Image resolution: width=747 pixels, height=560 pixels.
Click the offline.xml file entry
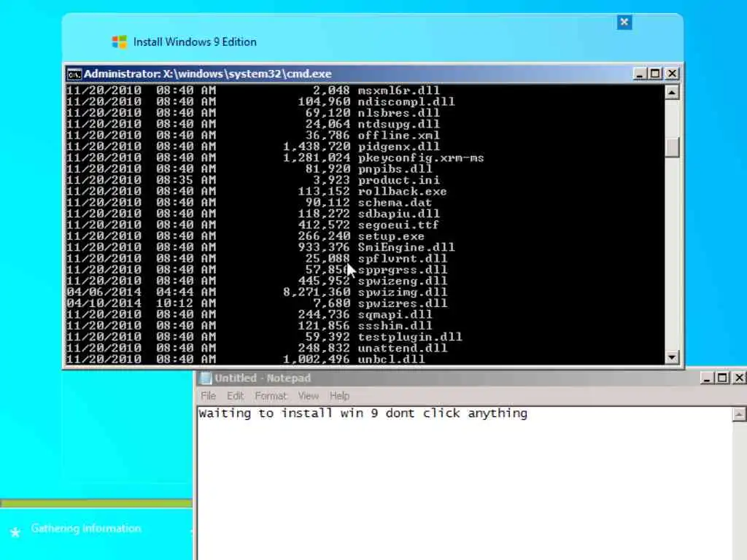click(x=399, y=135)
